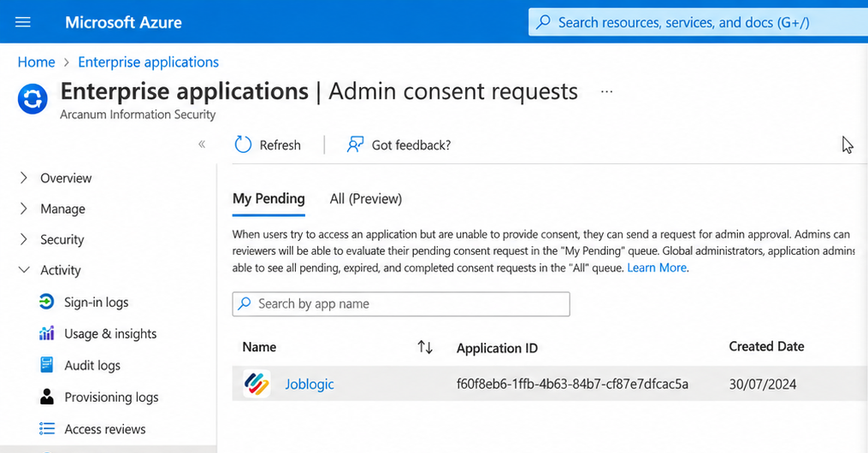Select Activity in the sidebar

tap(61, 270)
